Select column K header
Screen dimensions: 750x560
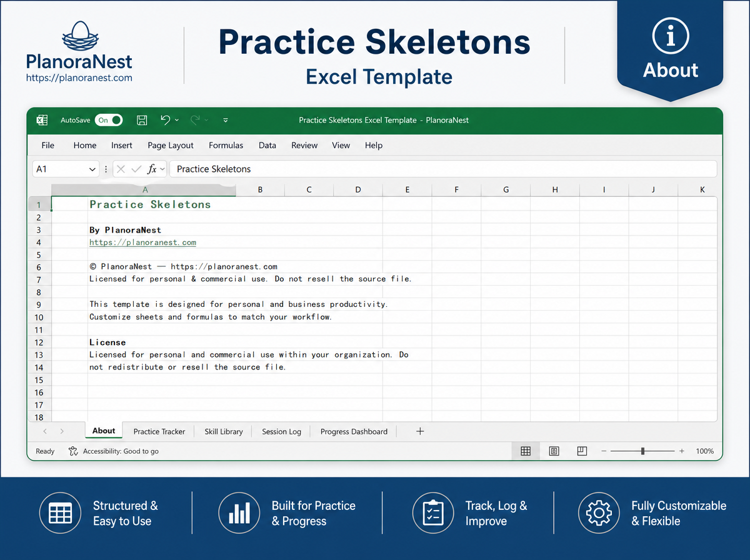(702, 189)
